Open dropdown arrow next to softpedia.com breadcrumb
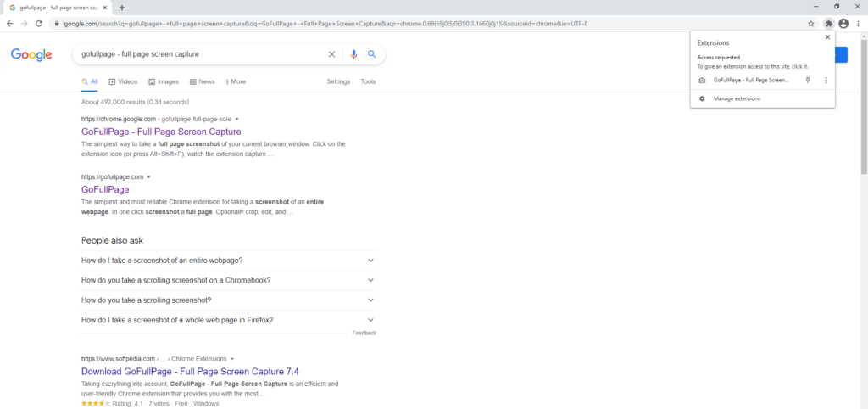The width and height of the screenshot is (868, 409). [232, 359]
